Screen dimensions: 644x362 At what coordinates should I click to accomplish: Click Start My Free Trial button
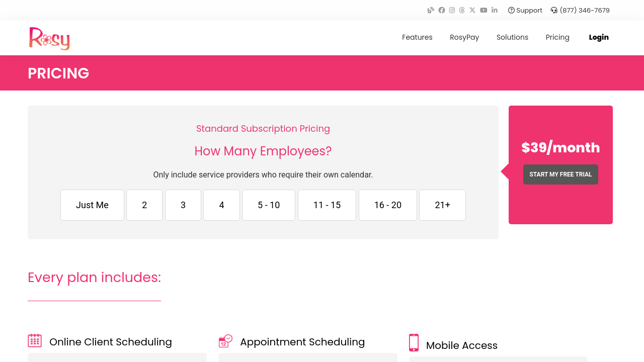tap(560, 174)
